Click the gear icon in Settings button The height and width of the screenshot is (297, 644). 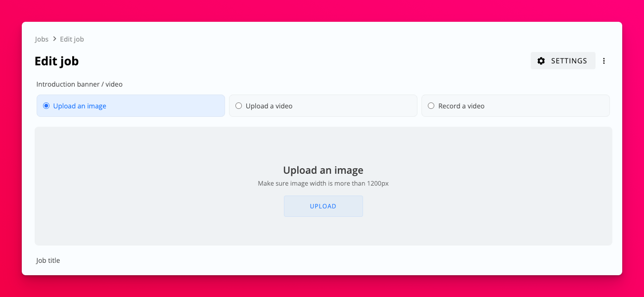tap(541, 61)
